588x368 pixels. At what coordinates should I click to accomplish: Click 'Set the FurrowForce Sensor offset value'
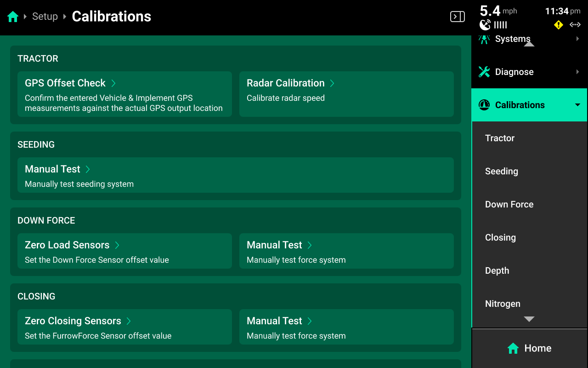tap(98, 336)
